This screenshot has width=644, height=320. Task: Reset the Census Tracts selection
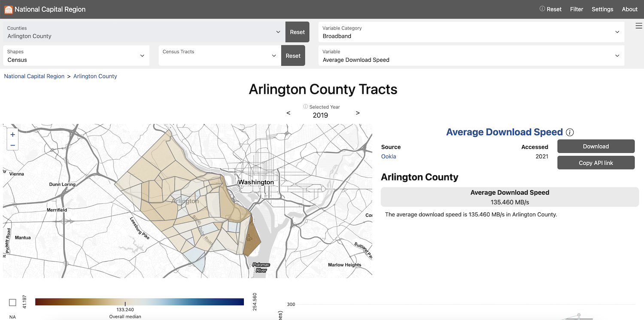tap(293, 56)
